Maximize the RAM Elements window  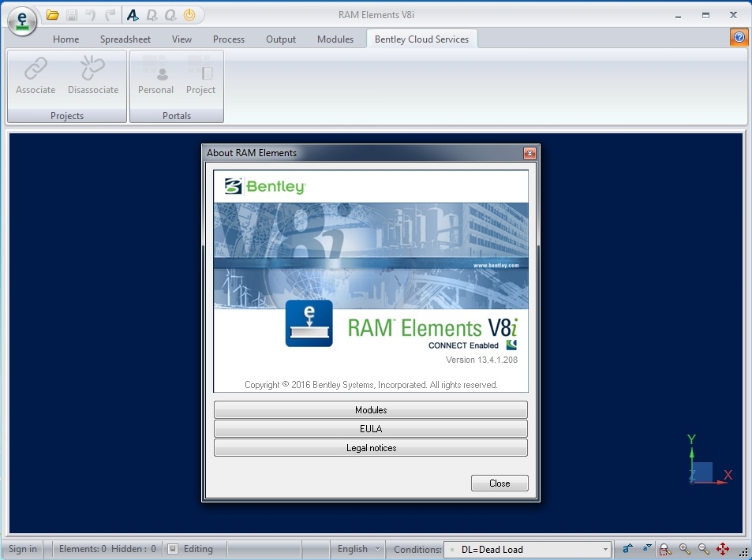tap(705, 15)
